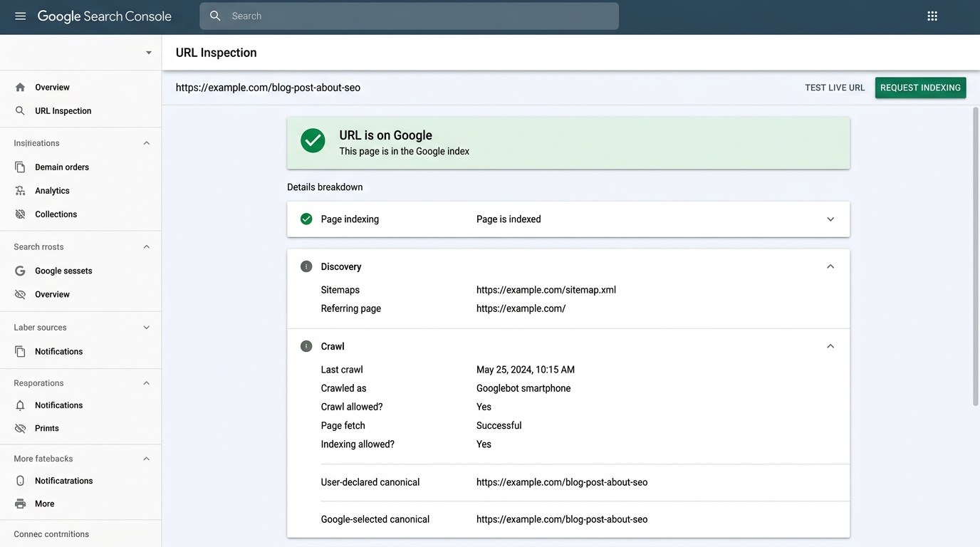Click the Last crawl date May 25, 2024

526,370
